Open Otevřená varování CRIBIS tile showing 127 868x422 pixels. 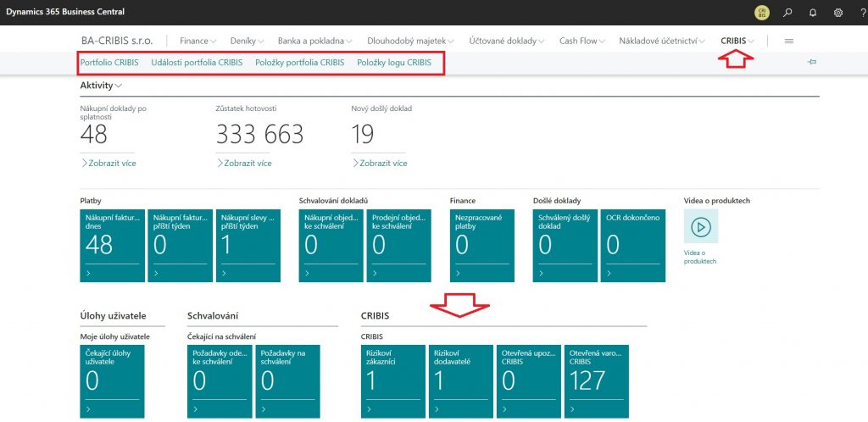(596, 381)
